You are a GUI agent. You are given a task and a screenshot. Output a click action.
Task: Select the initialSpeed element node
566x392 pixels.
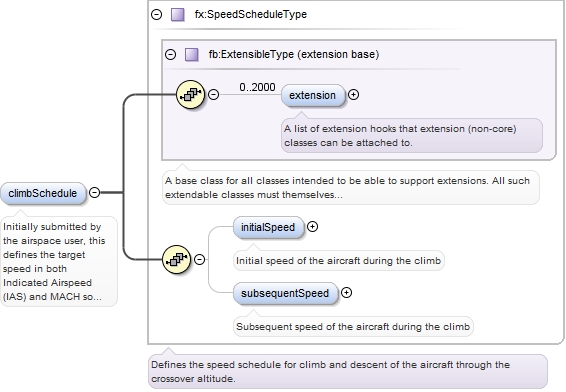(x=269, y=227)
